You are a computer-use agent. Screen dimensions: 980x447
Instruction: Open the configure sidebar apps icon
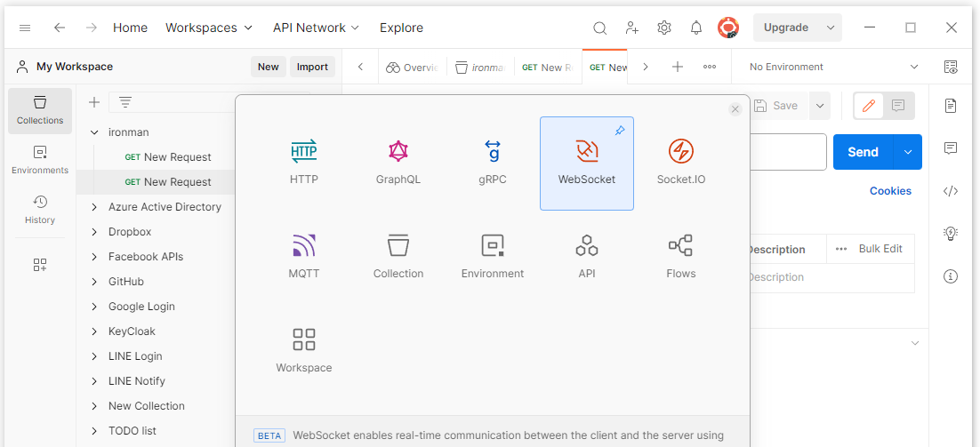(40, 265)
